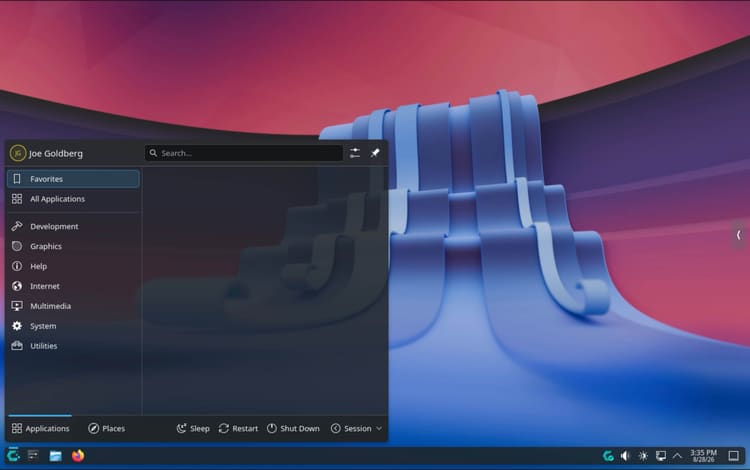Image resolution: width=750 pixels, height=470 pixels.
Task: Click the display tray icon
Action: pos(661,456)
